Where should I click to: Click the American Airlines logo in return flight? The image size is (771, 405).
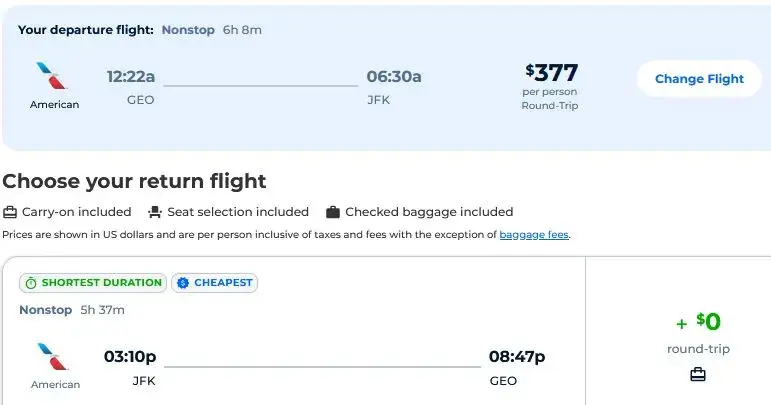coord(53,356)
